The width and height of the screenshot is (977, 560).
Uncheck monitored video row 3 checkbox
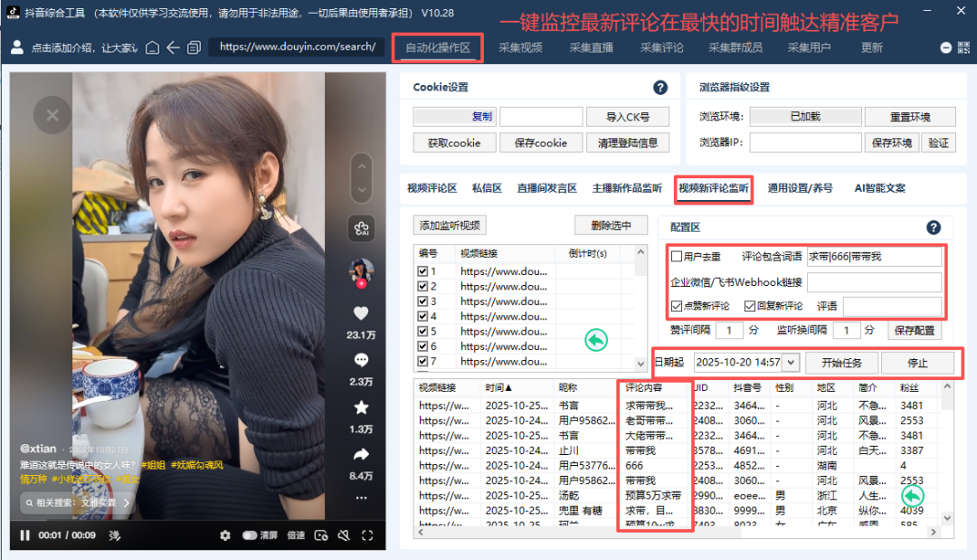pyautogui.click(x=422, y=301)
